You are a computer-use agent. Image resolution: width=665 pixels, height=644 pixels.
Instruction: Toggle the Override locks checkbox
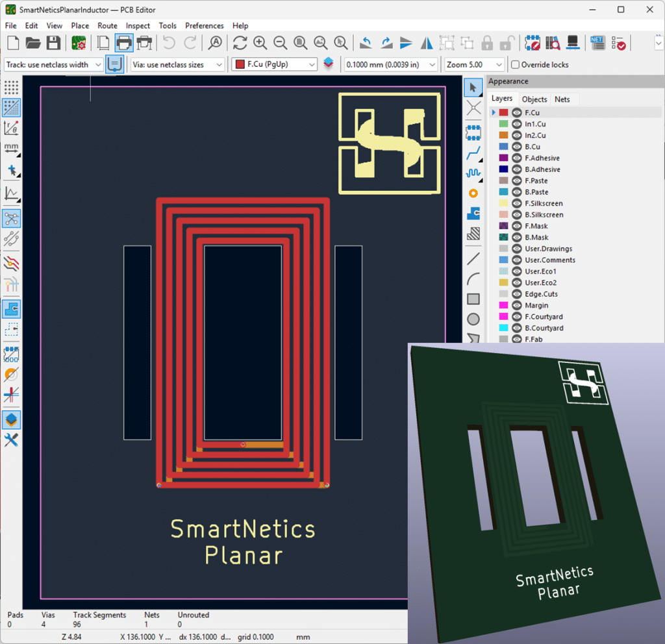tap(515, 64)
